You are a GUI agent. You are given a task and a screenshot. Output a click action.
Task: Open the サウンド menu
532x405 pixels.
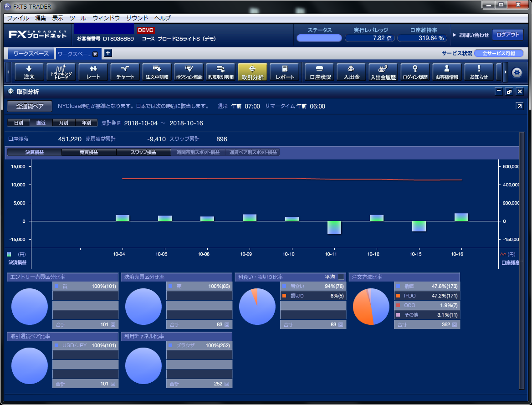point(137,18)
